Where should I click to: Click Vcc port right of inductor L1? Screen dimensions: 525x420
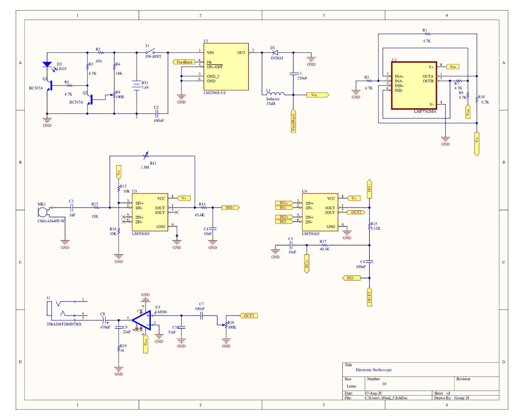(x=317, y=95)
